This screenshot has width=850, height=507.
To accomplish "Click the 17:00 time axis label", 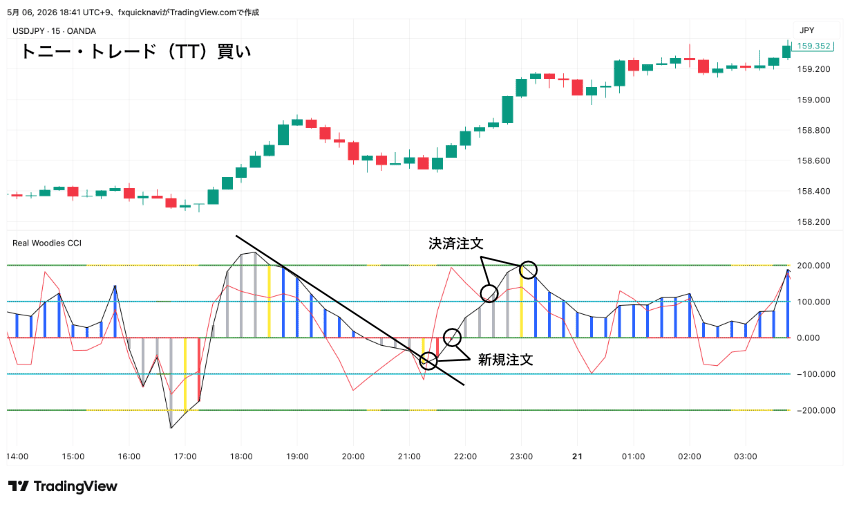I will tap(185, 457).
